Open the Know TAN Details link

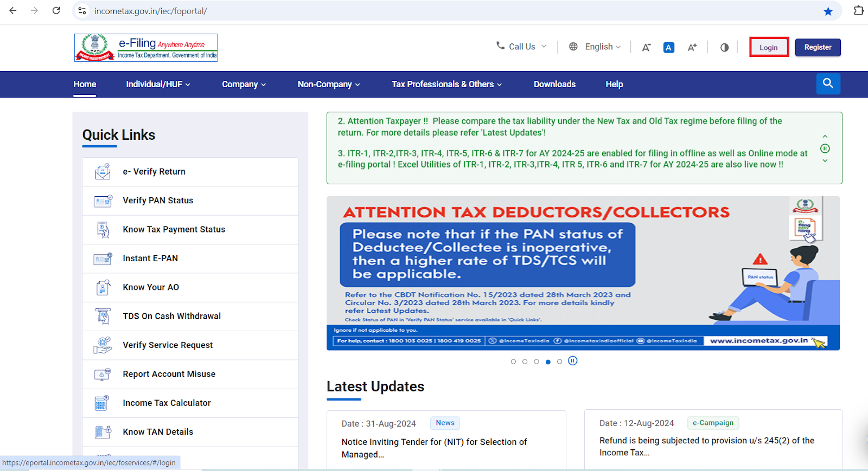(158, 432)
